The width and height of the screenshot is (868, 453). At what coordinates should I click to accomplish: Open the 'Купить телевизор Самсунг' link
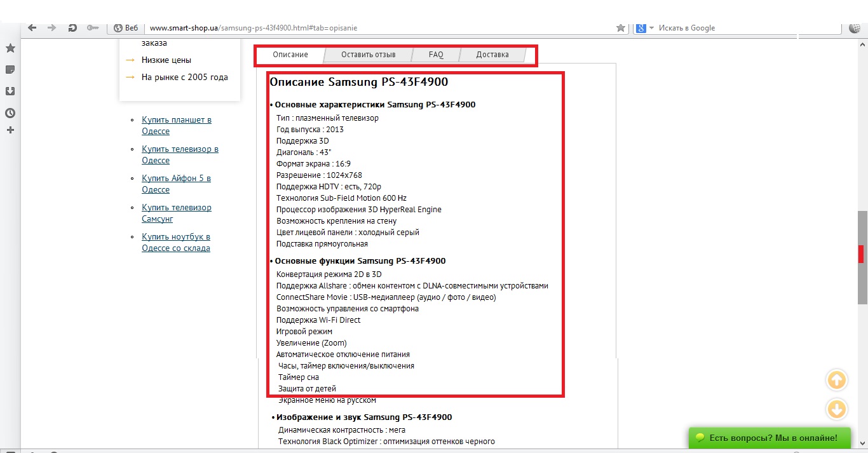(177, 213)
